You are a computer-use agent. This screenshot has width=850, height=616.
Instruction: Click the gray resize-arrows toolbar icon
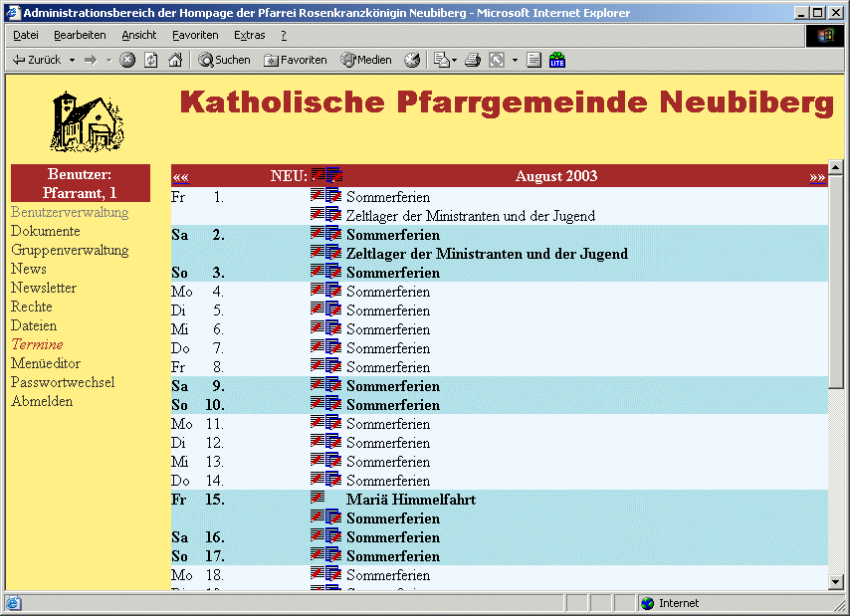tap(497, 60)
